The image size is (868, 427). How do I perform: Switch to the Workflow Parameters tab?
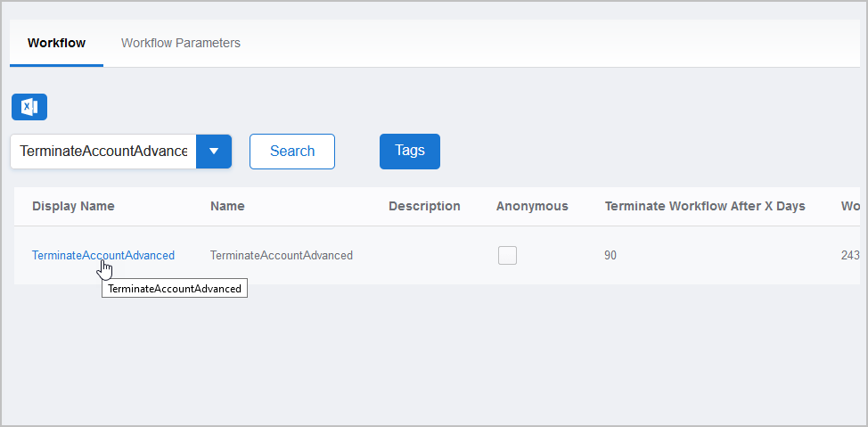pos(180,43)
